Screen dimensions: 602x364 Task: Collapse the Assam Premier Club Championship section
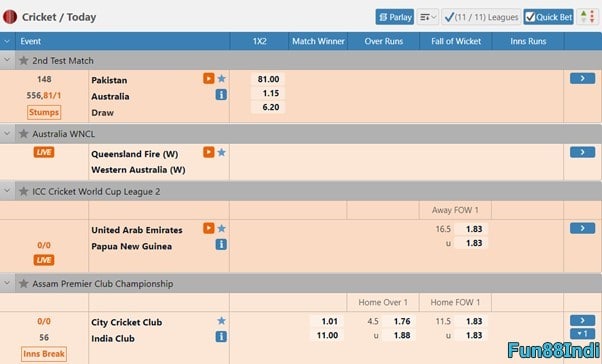(7, 283)
